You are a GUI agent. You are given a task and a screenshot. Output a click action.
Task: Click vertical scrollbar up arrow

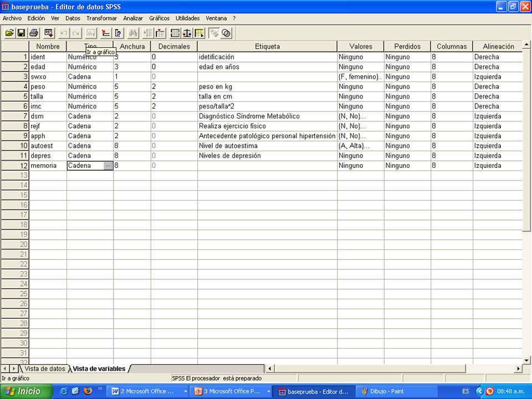pos(526,44)
